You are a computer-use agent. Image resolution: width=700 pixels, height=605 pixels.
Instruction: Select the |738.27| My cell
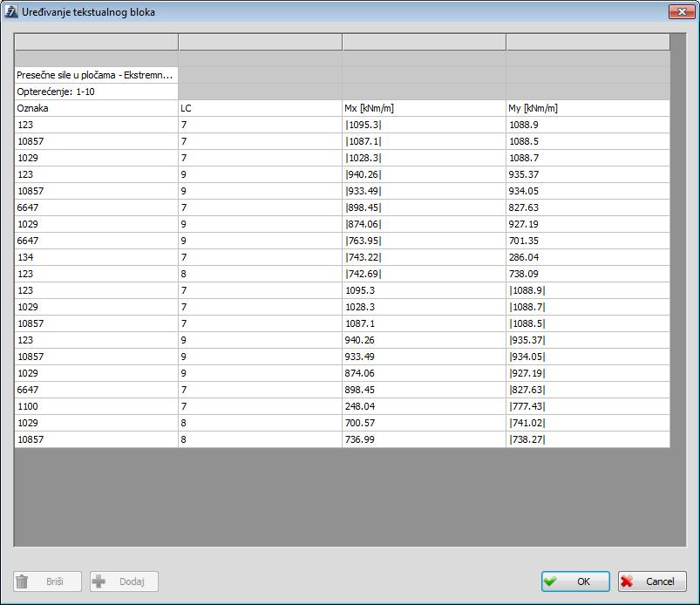(x=588, y=438)
